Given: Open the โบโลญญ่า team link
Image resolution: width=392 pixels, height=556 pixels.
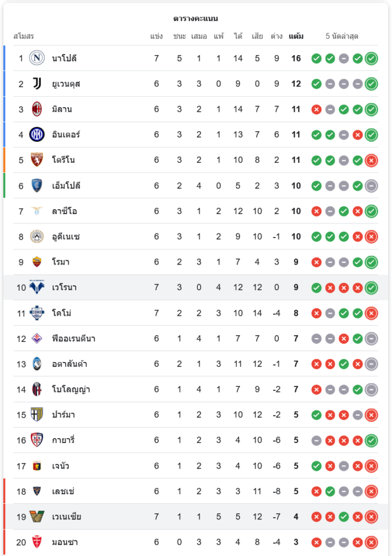Looking at the screenshot, I should click(x=71, y=390).
